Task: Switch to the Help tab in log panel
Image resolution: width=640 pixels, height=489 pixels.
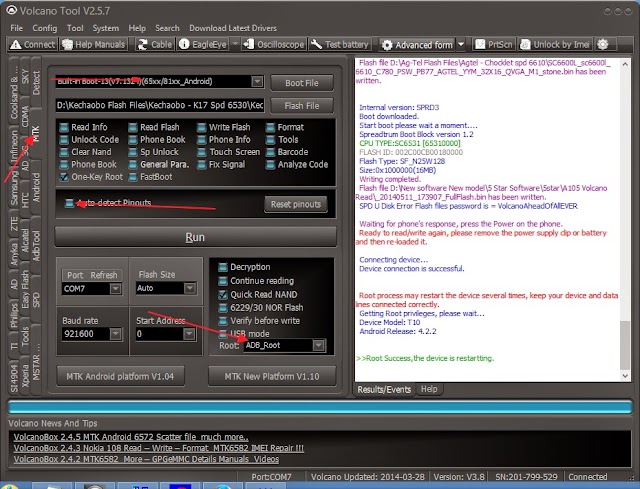Action: coord(429,389)
